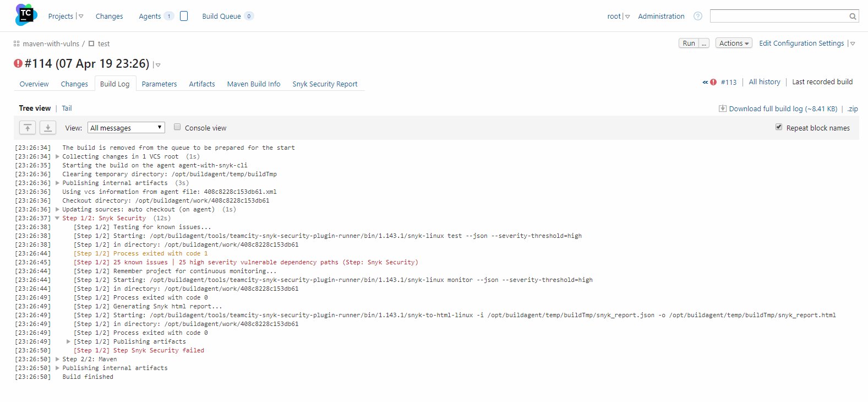The height and width of the screenshot is (402, 868).
Task: Click the expand all log blocks icon
Action: point(48,128)
